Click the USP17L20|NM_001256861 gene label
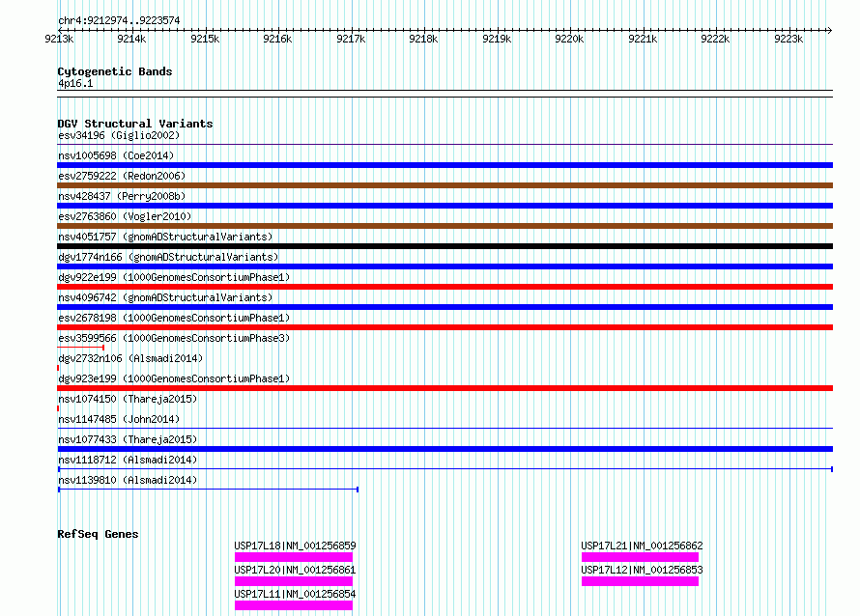Image resolution: width=860 pixels, height=616 pixels. [295, 570]
